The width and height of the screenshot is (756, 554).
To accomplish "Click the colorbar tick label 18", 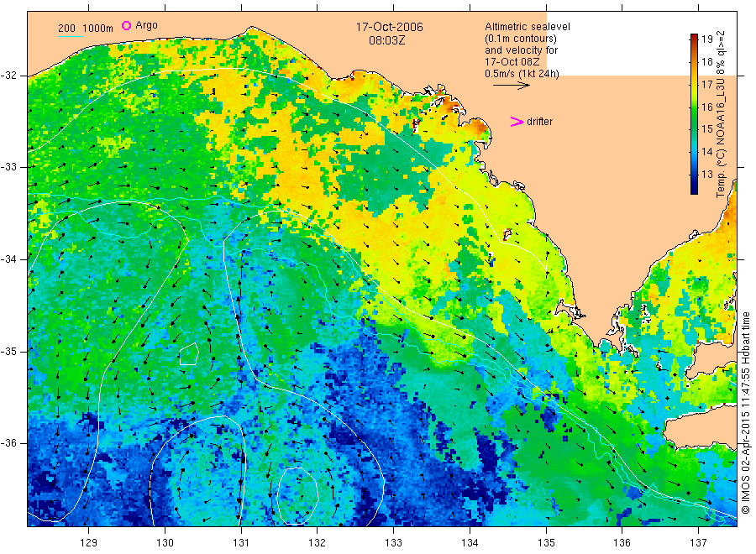I will 706,61.
